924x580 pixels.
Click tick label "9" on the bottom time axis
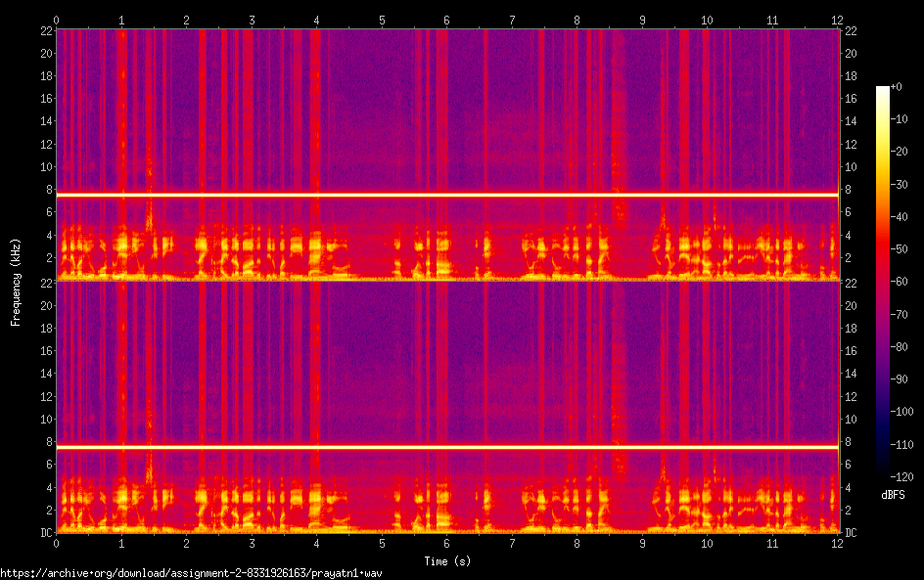point(642,544)
